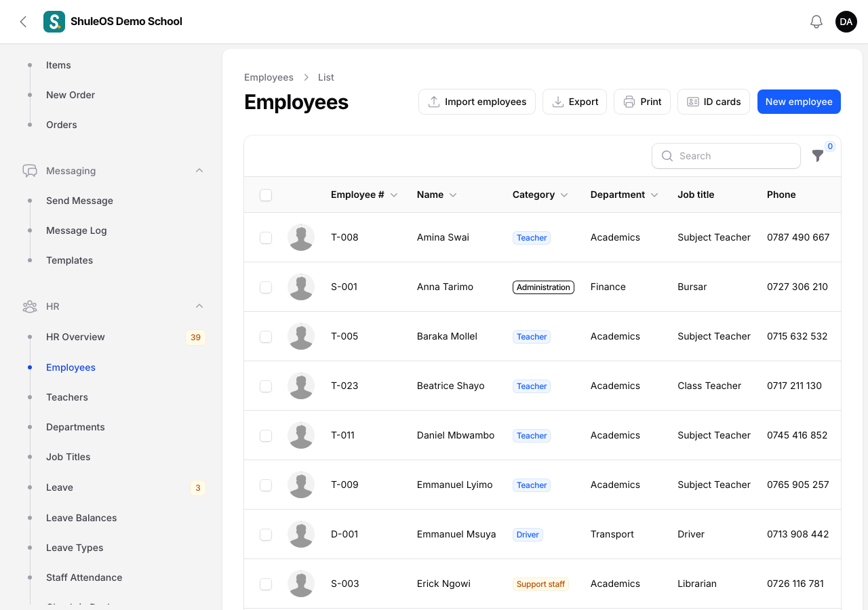
Task: Click the Job title column header
Action: [x=696, y=195]
